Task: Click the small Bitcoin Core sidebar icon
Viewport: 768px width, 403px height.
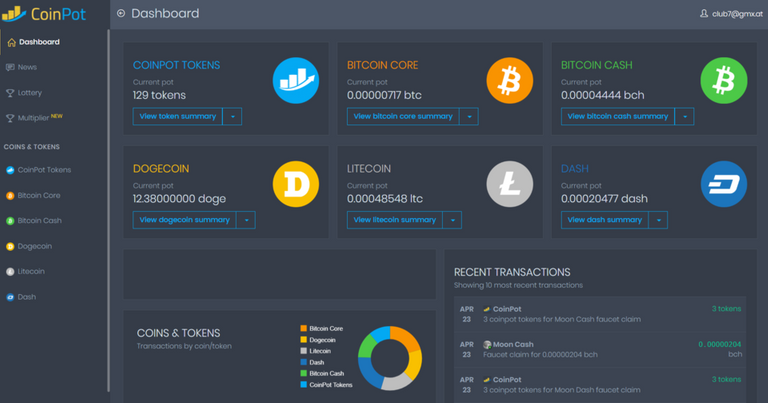Action: 10,195
